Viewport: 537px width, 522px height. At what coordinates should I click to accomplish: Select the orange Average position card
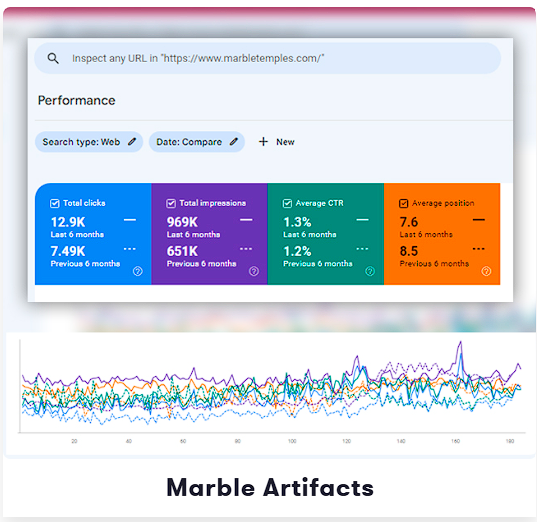pos(442,234)
